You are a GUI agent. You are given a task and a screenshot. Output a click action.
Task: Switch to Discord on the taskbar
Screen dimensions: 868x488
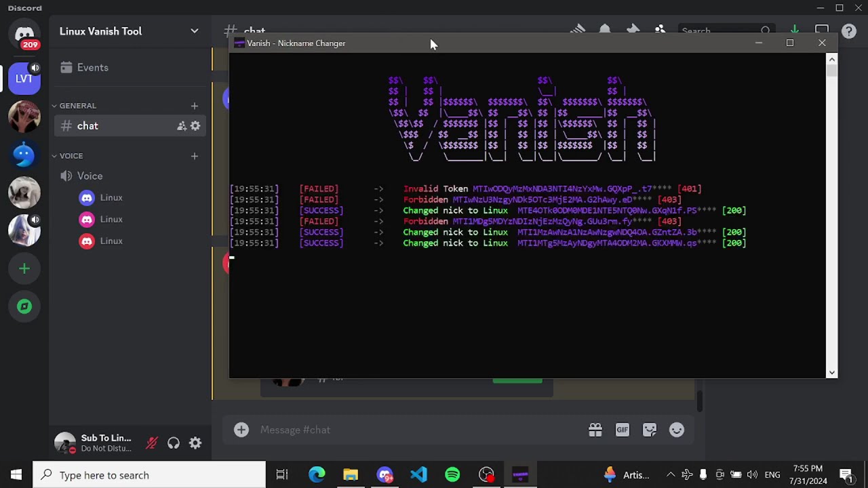pyautogui.click(x=384, y=475)
